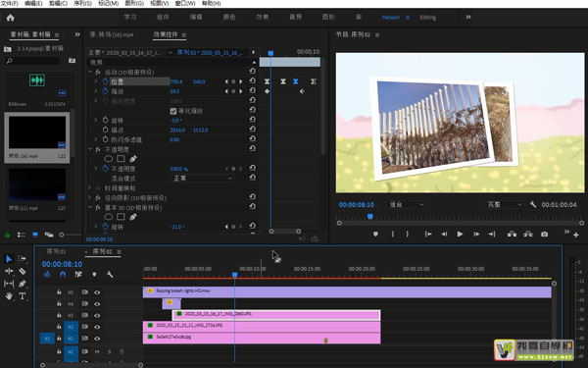Viewport: 588px width, 368px height.
Task: Open the 文件(F) menu
Action: (10, 3)
